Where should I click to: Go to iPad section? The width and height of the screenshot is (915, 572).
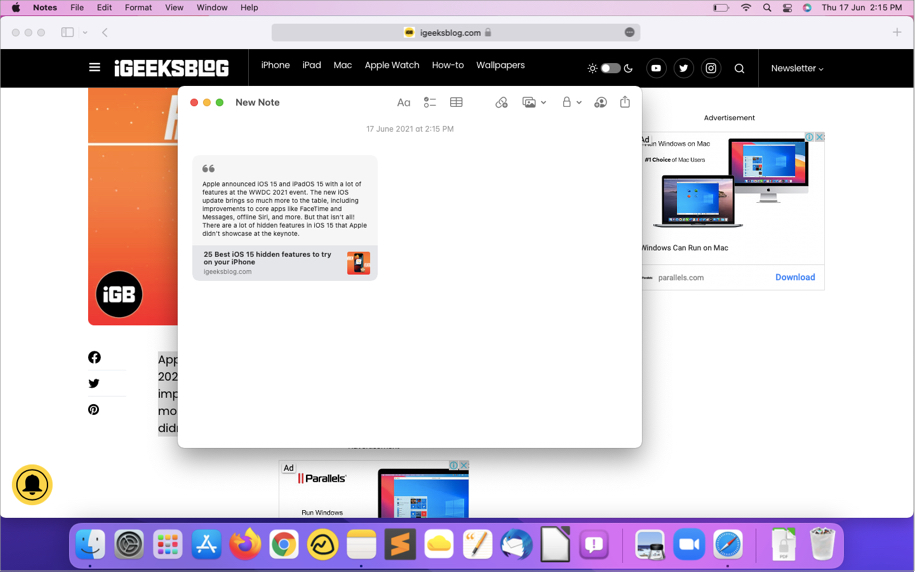312,65
